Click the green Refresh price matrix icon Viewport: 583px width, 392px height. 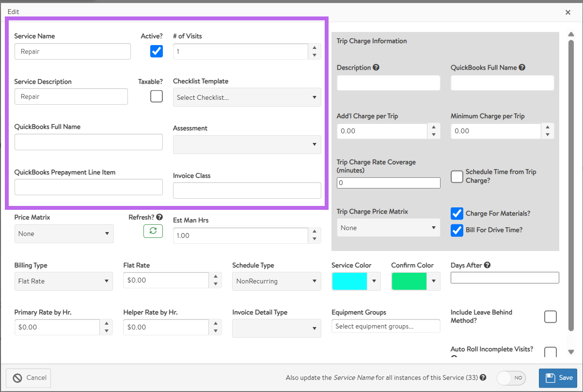[x=153, y=231]
